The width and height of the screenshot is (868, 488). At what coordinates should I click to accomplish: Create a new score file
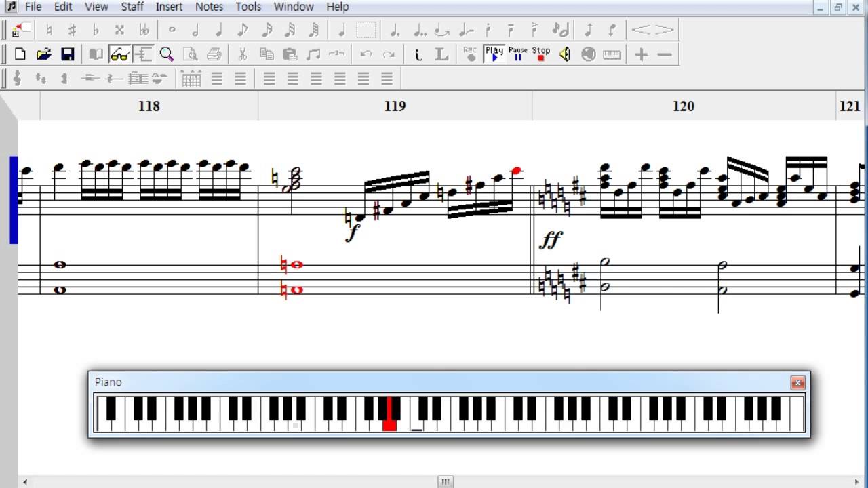coord(20,54)
